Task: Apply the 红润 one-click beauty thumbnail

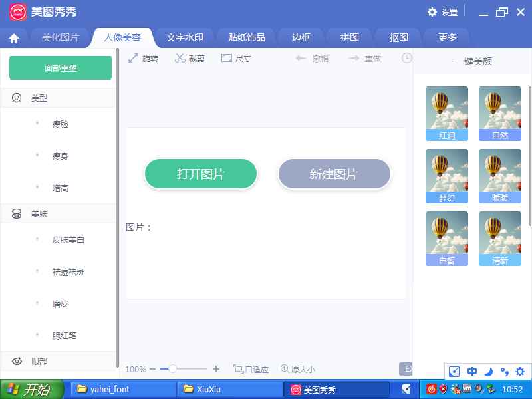Action: 447,113
